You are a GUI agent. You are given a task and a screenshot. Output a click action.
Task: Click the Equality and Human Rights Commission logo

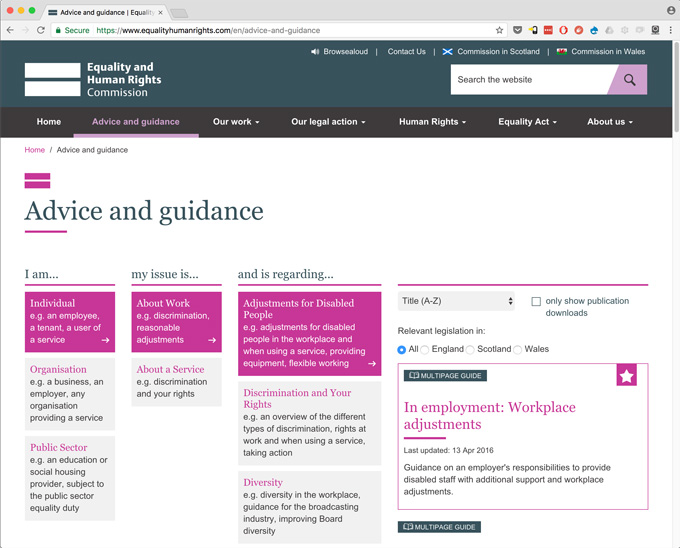[93, 80]
